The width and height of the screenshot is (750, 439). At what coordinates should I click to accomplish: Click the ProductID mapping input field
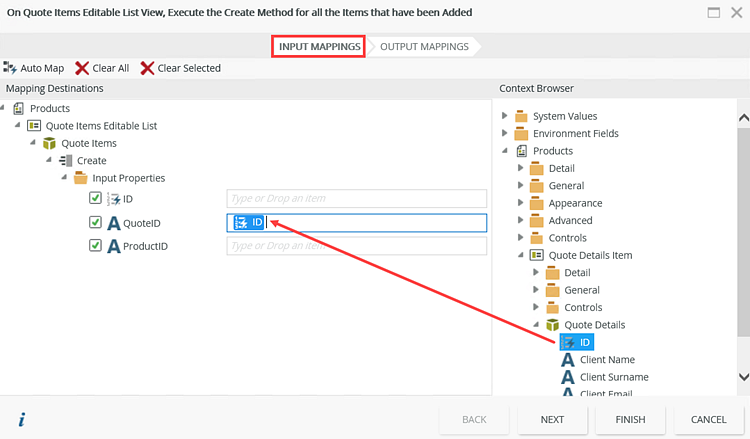tap(356, 245)
